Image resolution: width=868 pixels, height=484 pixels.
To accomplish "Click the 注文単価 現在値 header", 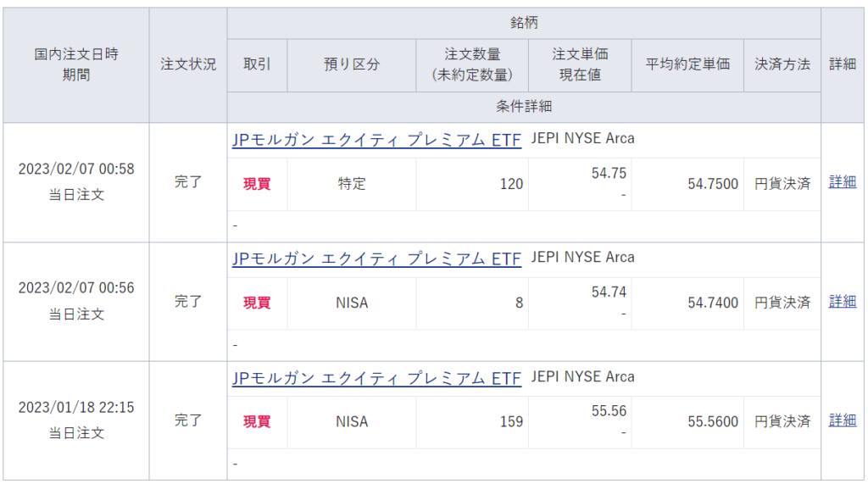I will pos(580,64).
